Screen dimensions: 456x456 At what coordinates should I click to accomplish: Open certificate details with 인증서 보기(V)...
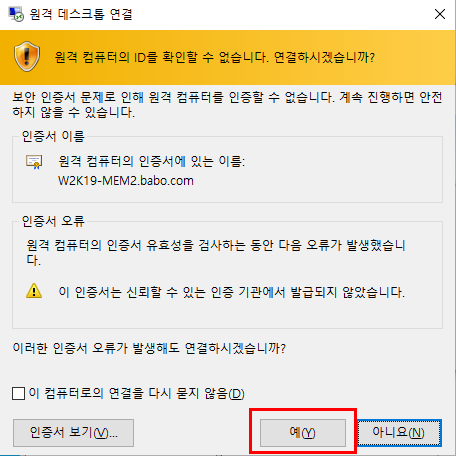(x=73, y=433)
